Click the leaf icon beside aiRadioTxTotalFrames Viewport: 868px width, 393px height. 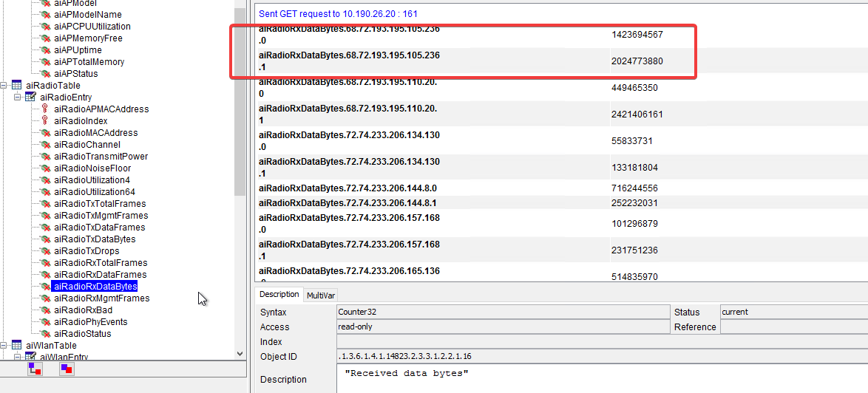[x=47, y=203]
